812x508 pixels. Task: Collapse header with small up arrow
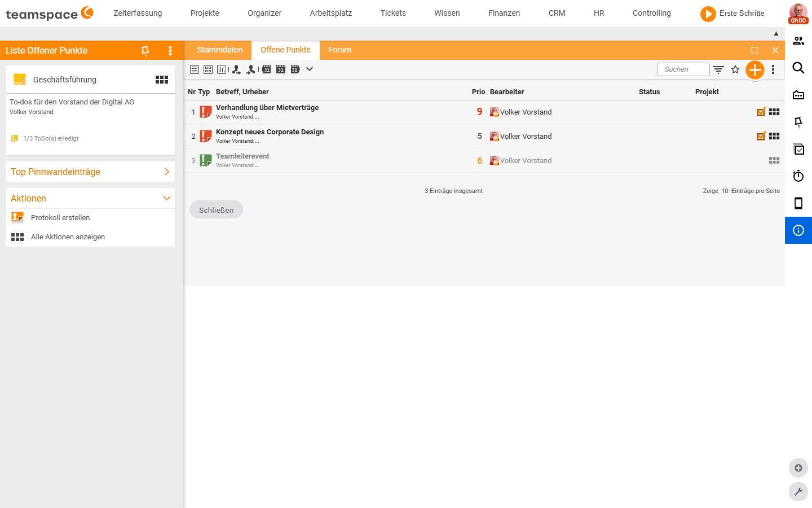[x=776, y=34]
